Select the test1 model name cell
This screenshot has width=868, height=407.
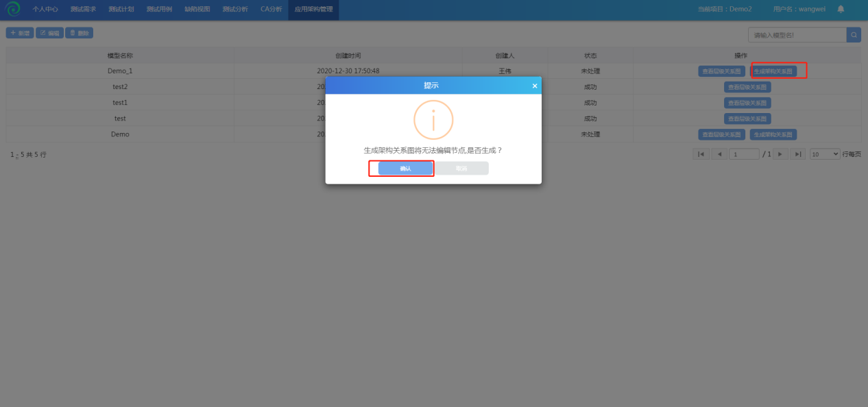(x=120, y=103)
